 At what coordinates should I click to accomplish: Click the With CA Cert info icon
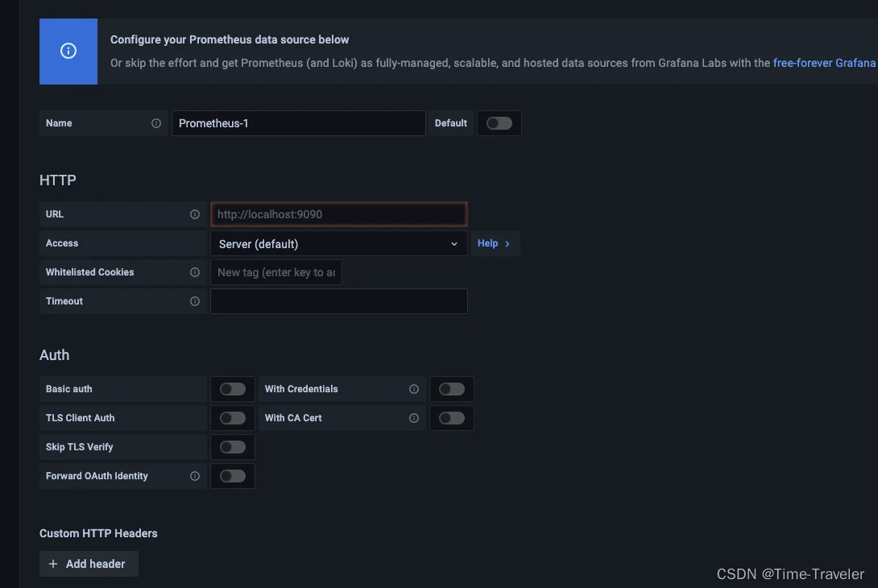pyautogui.click(x=414, y=418)
